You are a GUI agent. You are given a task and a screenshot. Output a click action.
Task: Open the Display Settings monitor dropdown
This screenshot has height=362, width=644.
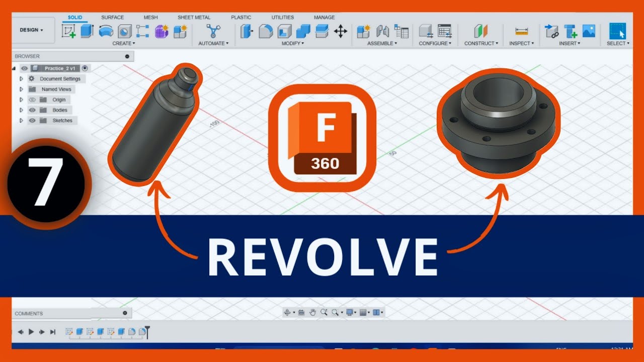351,312
